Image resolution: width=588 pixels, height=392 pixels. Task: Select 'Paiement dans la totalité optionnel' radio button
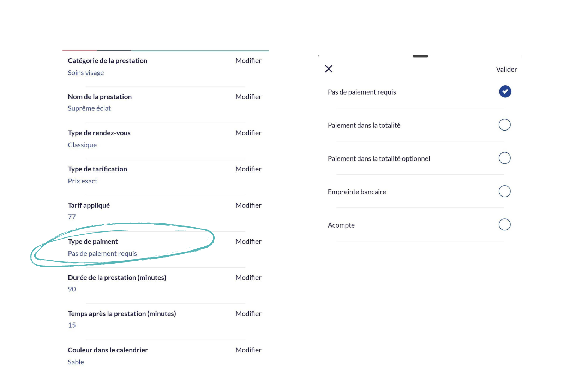tap(504, 158)
